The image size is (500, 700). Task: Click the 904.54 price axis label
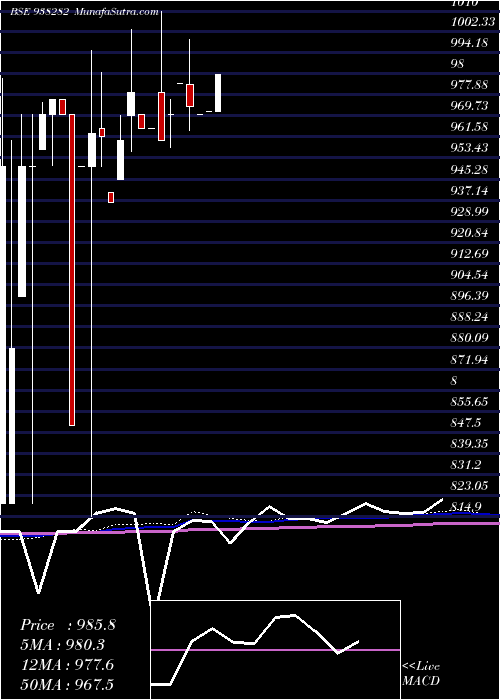pyautogui.click(x=470, y=275)
